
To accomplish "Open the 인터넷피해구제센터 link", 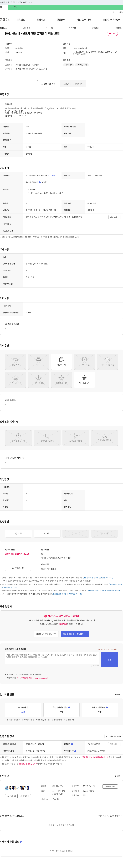I will coord(32,678).
